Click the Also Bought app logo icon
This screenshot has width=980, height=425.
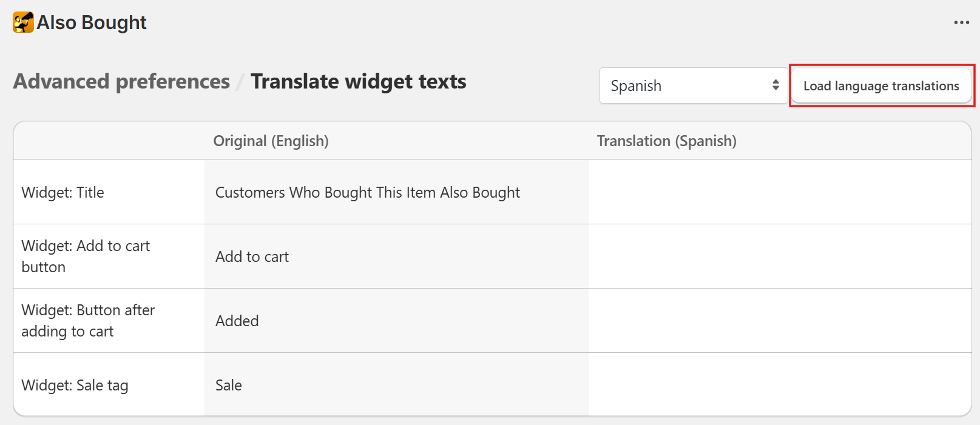pos(23,22)
